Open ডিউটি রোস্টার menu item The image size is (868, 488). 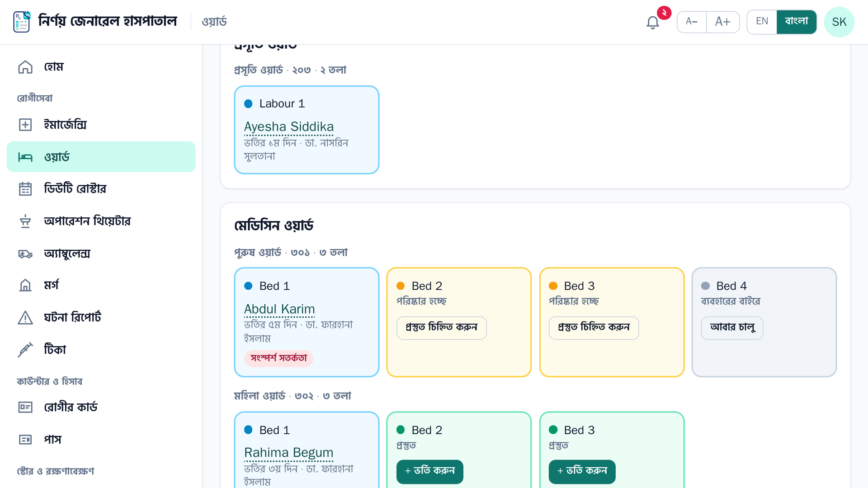point(101,189)
